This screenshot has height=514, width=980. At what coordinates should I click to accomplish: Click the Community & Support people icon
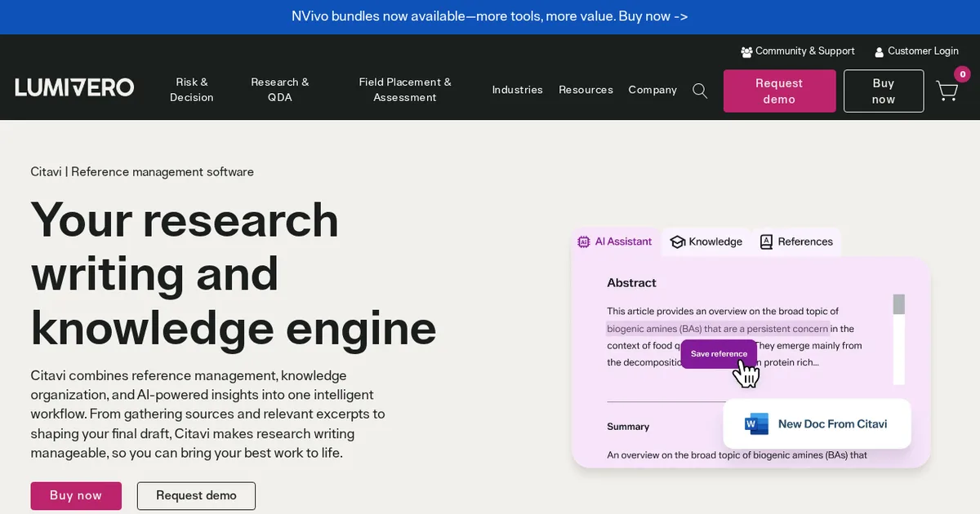click(746, 51)
